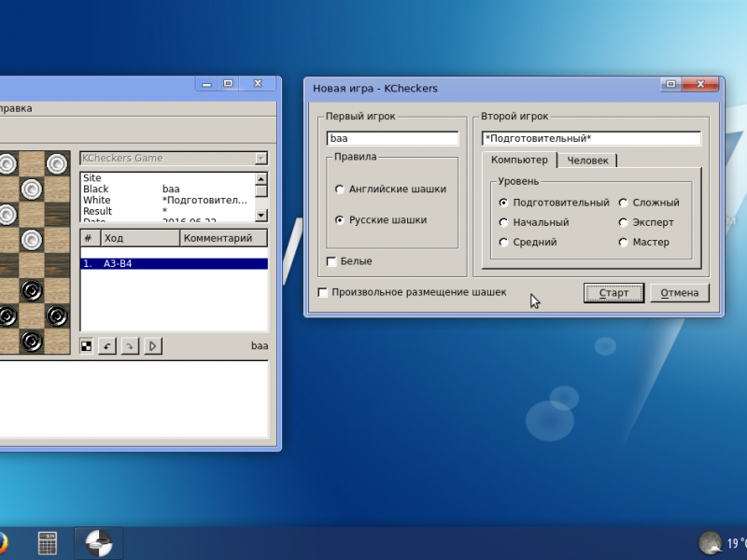This screenshot has width=747, height=560.
Task: Redo the move with the forward arrow
Action: point(130,346)
